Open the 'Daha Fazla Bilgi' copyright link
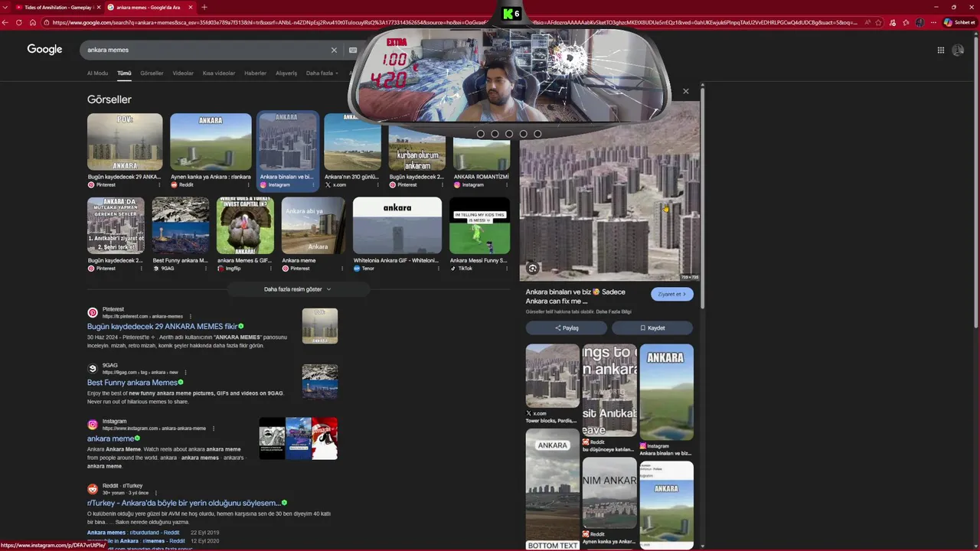The width and height of the screenshot is (980, 551). pyautogui.click(x=613, y=311)
